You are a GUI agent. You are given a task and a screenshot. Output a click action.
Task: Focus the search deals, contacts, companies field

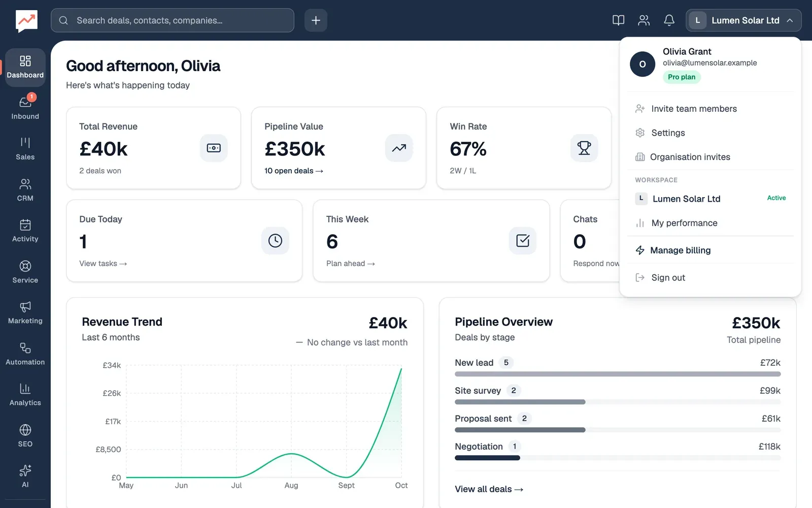pos(173,20)
